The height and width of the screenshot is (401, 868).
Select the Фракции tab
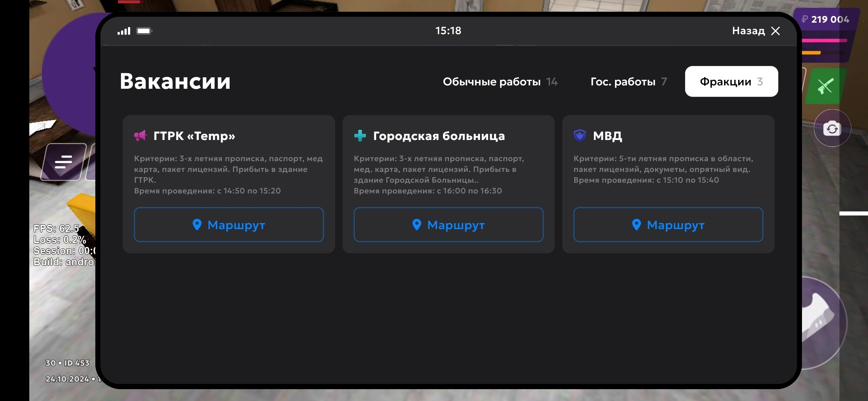pyautogui.click(x=731, y=82)
